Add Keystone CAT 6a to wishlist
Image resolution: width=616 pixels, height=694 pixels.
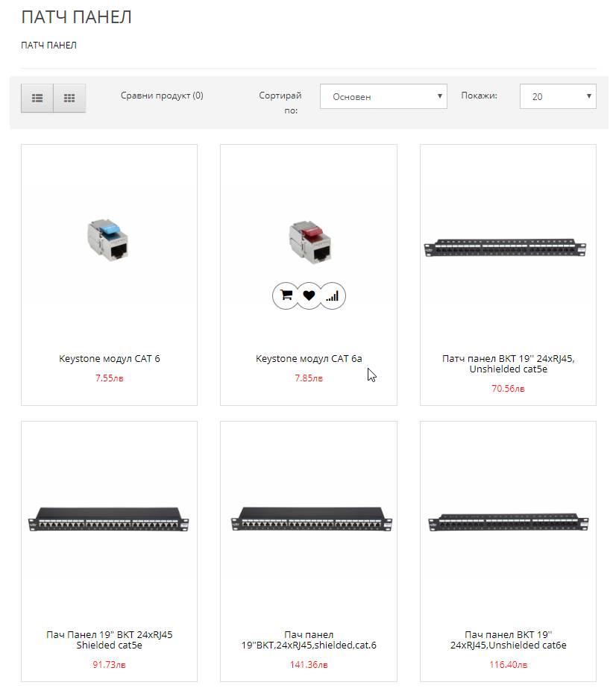[x=309, y=296]
